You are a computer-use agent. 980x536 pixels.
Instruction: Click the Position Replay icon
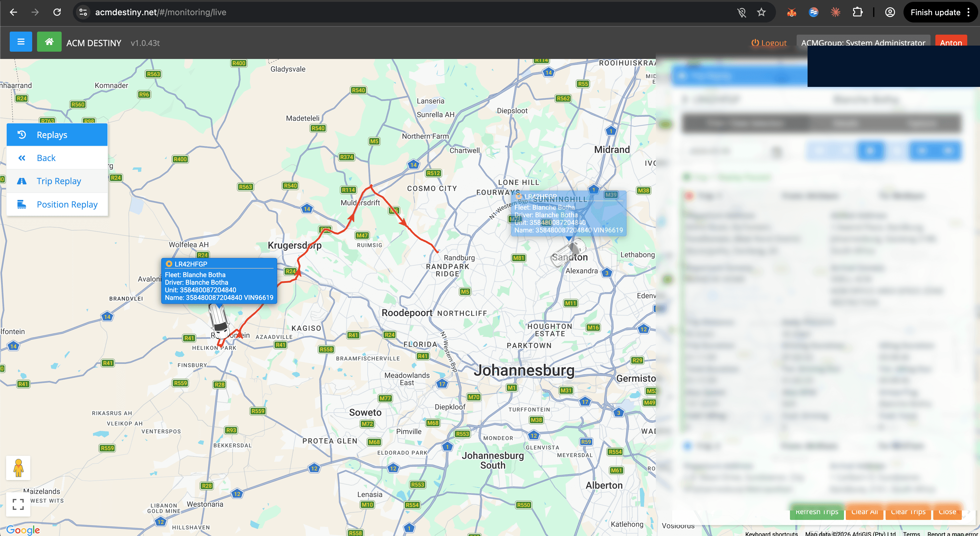(22, 204)
